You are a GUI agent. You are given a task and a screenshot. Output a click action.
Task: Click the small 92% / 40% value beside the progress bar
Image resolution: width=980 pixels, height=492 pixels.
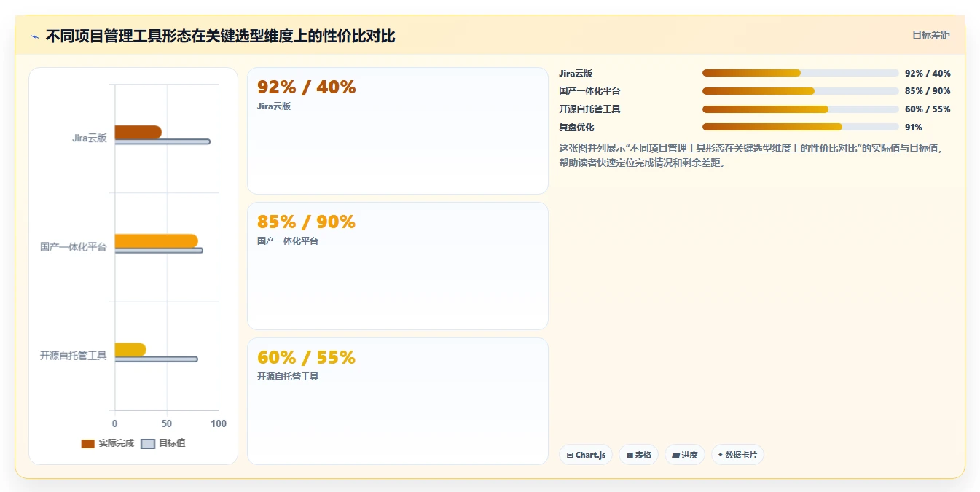[928, 73]
